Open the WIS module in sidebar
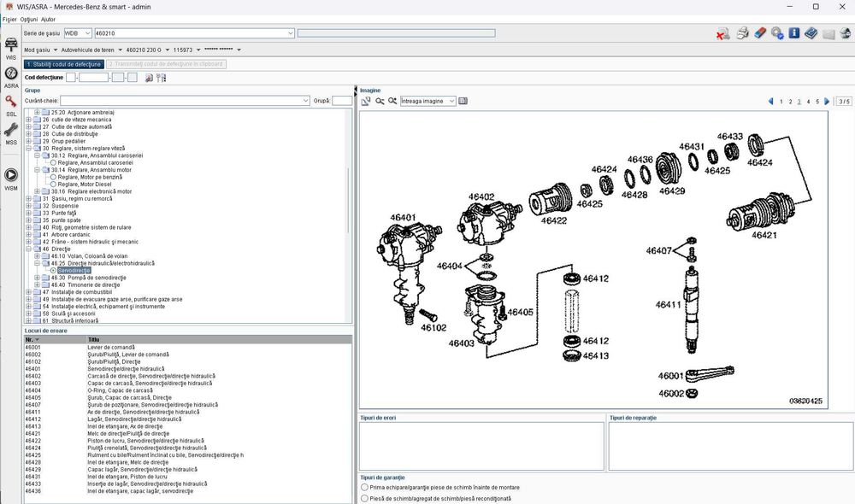The width and height of the screenshot is (855, 504). [x=11, y=48]
